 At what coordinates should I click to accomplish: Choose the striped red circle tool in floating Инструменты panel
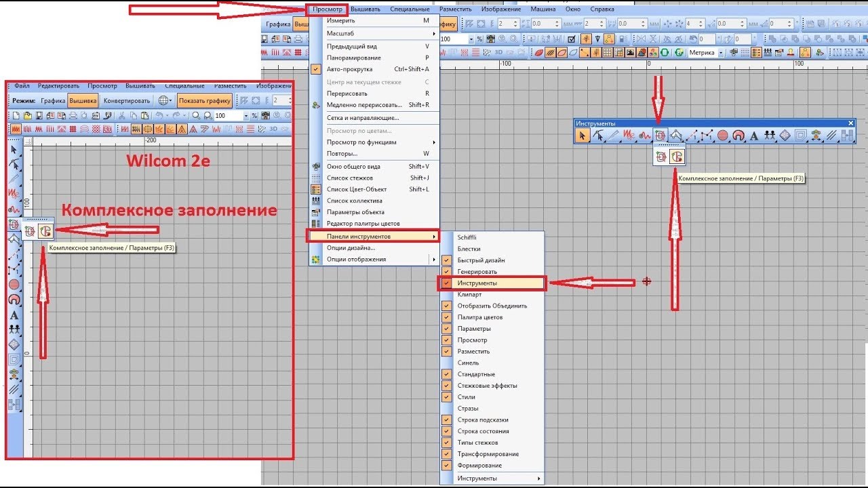coord(723,136)
